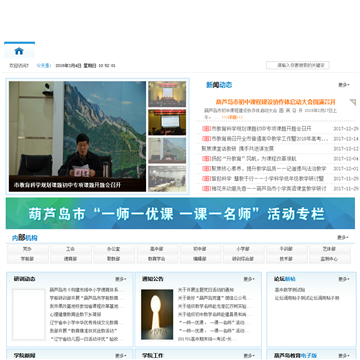The height and width of the screenshot is (360, 360).
Task: Open 研训动态 item about 辽宁省中小学中华优秀传统文化教育
Action: click(x=87, y=323)
